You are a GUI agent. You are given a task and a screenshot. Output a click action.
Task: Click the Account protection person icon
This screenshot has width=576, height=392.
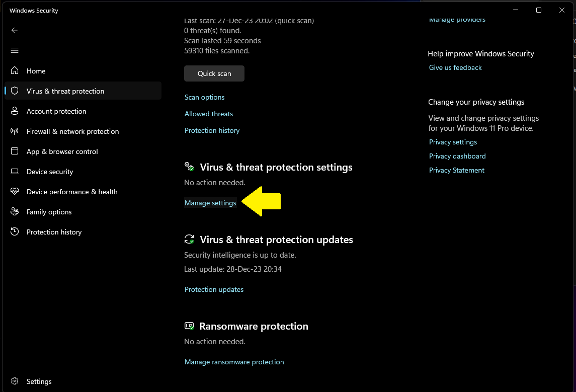coord(15,111)
